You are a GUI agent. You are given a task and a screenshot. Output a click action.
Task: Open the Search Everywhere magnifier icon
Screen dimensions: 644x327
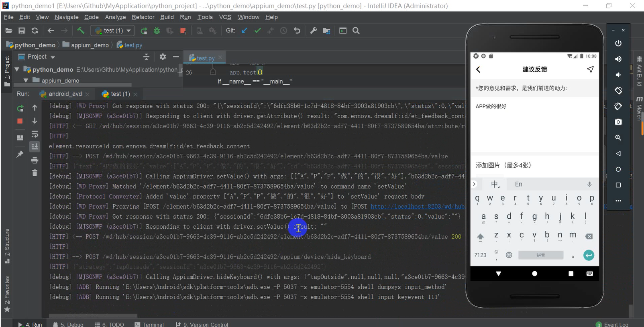point(356,30)
